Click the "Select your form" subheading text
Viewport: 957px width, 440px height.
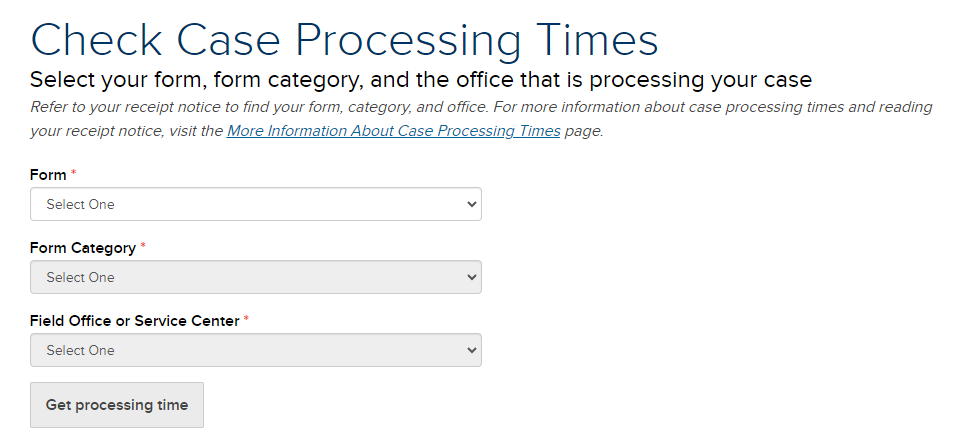click(420, 79)
